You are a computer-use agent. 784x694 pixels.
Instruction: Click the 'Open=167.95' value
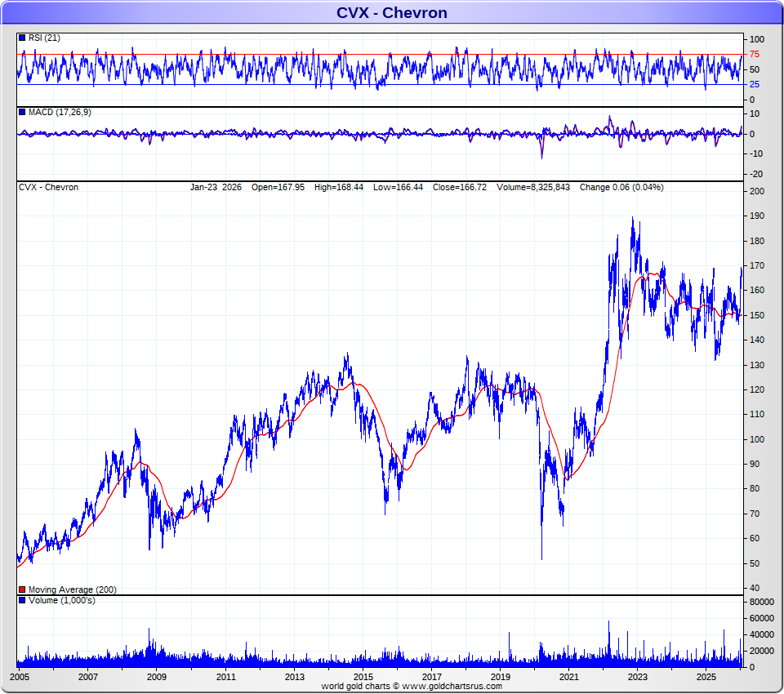pyautogui.click(x=278, y=188)
